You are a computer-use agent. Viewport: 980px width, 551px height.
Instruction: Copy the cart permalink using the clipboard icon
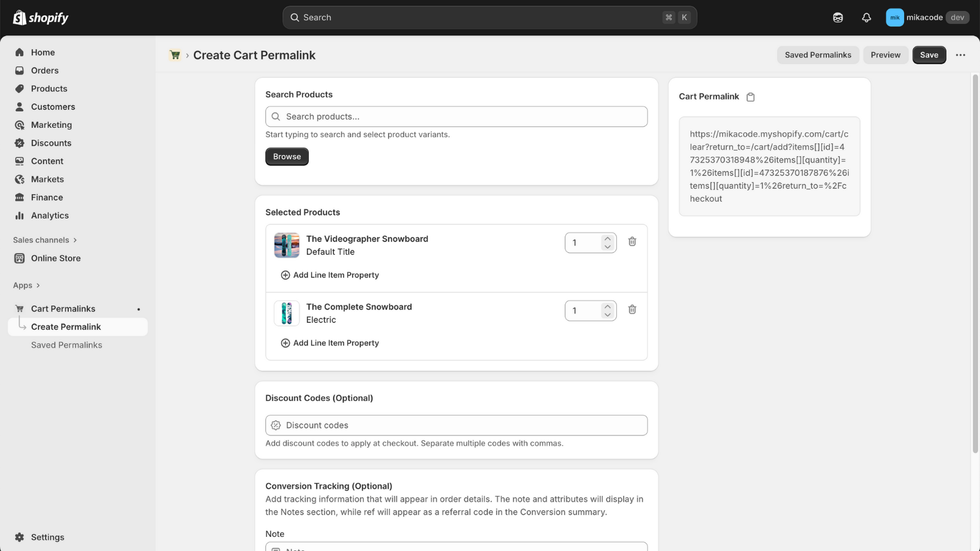[x=751, y=97]
